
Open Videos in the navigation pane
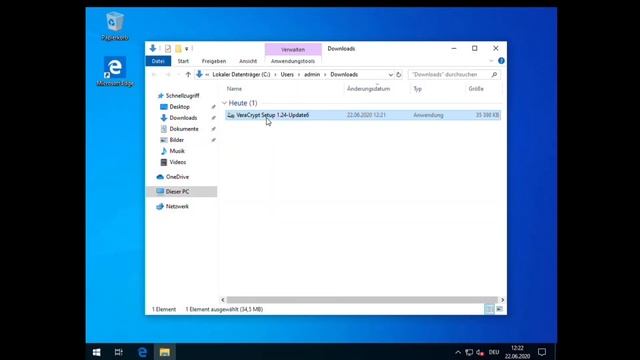(x=178, y=162)
